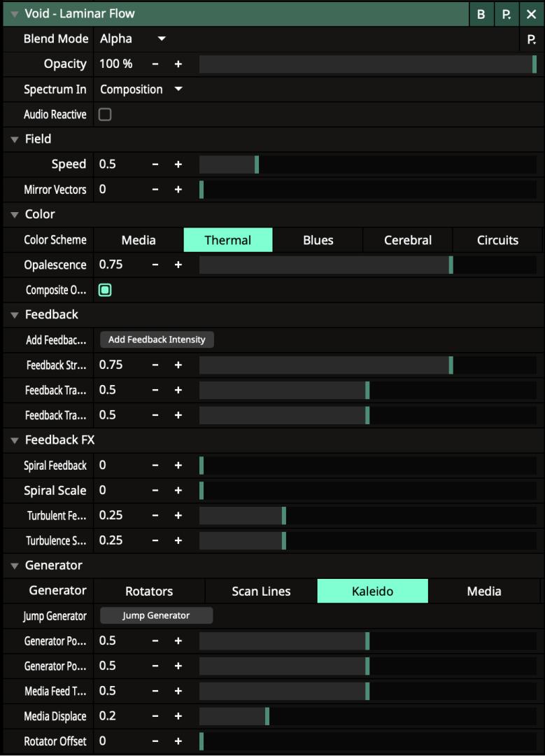Increase Opacity with the plus button
This screenshot has width=545, height=756.
coord(178,64)
